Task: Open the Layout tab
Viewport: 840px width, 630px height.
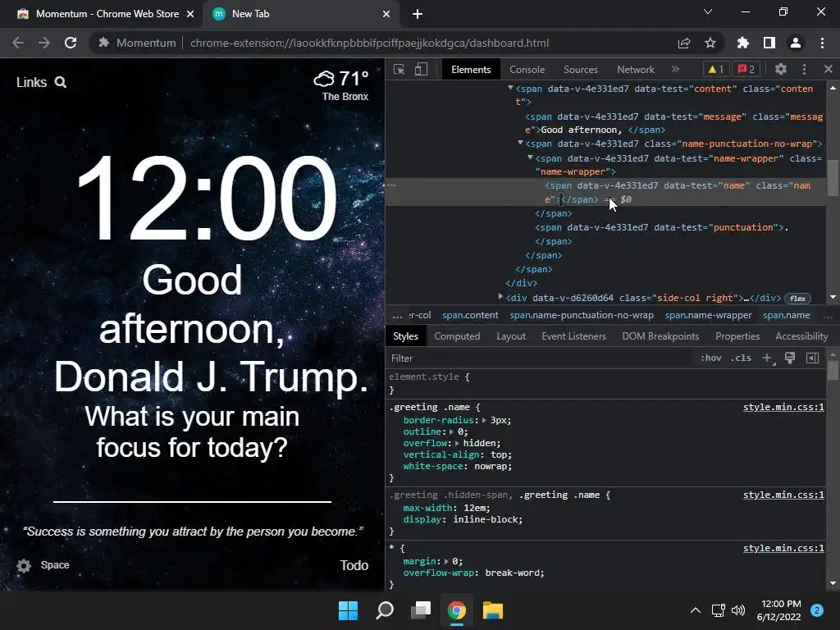Action: pos(511,336)
